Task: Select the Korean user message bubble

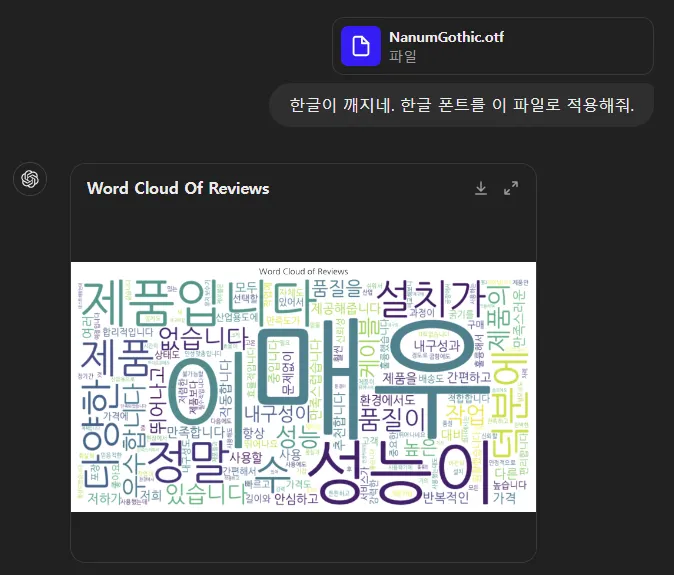Action: 462,105
